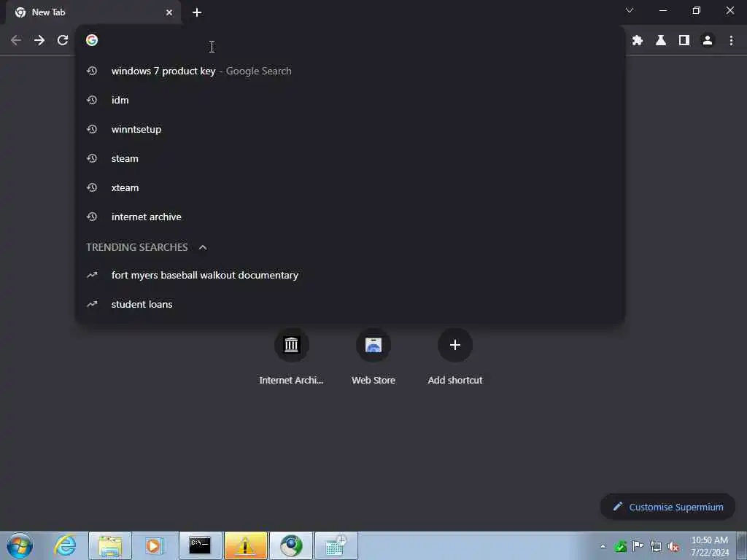Click trending icon beside 'student loans'

click(x=92, y=304)
